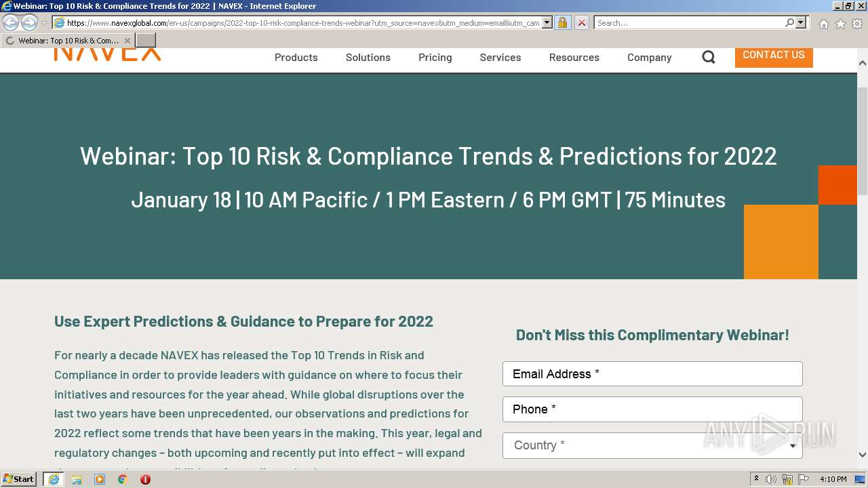Click the network status tray icon

coord(787,479)
